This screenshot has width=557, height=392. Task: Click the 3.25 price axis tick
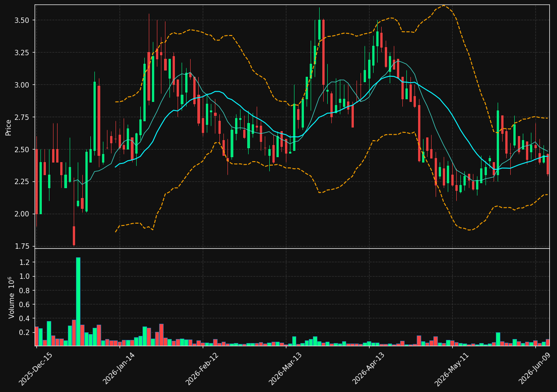tap(22, 53)
